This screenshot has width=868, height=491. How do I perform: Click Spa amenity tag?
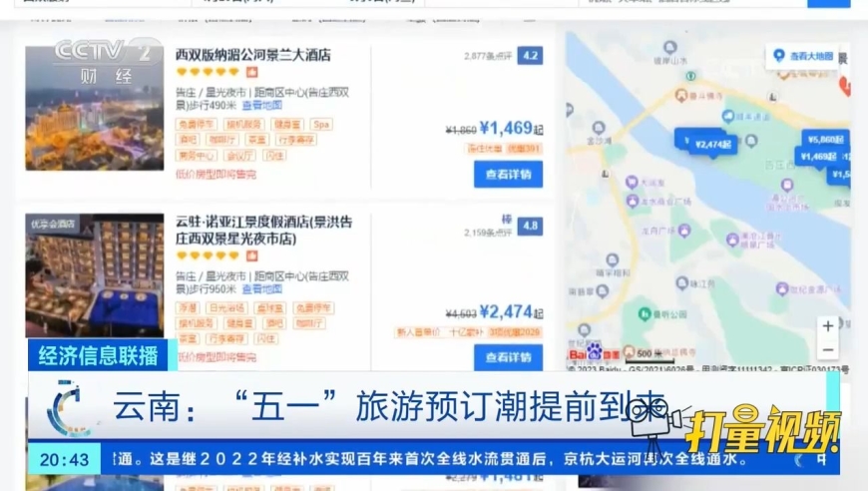[321, 125]
